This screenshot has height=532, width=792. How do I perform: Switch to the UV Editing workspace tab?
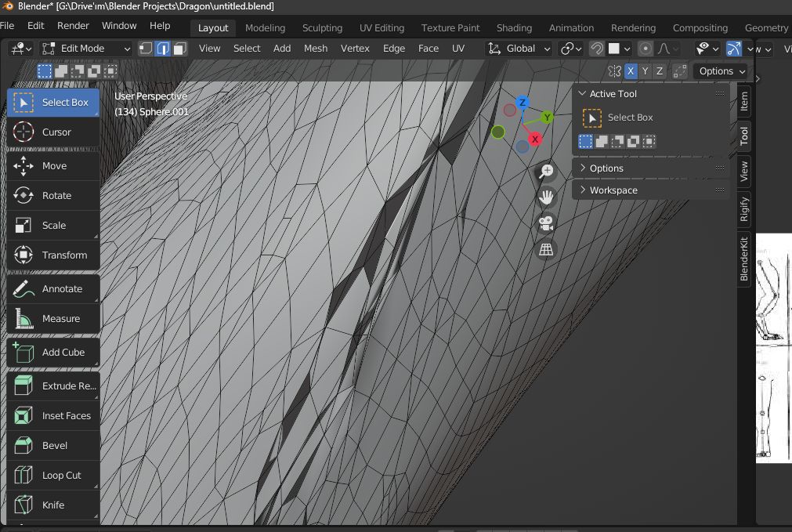pyautogui.click(x=382, y=27)
